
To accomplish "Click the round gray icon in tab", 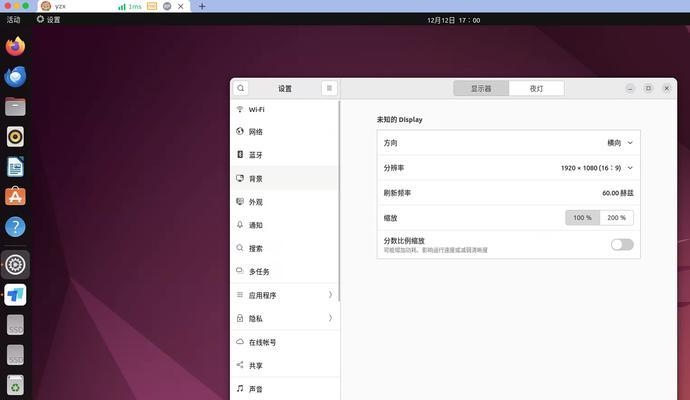I will coord(167,6).
